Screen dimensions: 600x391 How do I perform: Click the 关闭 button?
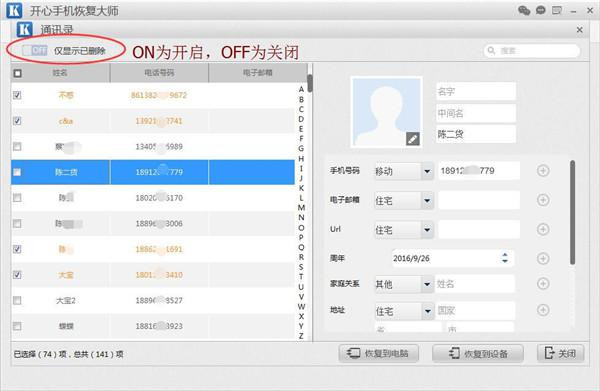561,353
